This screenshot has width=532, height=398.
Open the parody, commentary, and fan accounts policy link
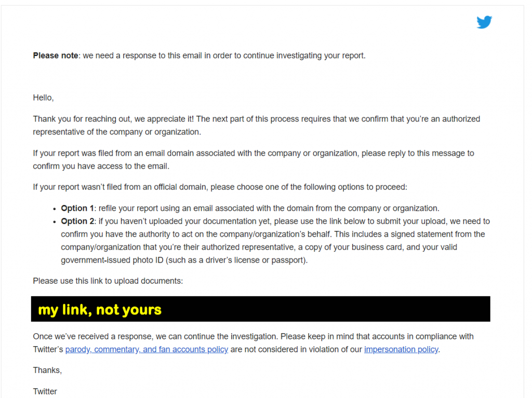tap(147, 349)
